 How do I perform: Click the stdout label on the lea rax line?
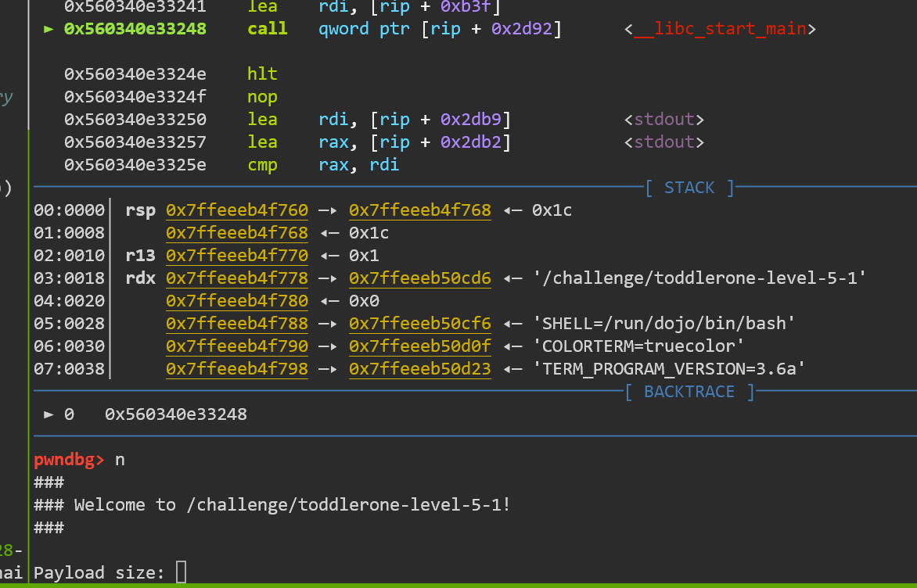pos(663,142)
